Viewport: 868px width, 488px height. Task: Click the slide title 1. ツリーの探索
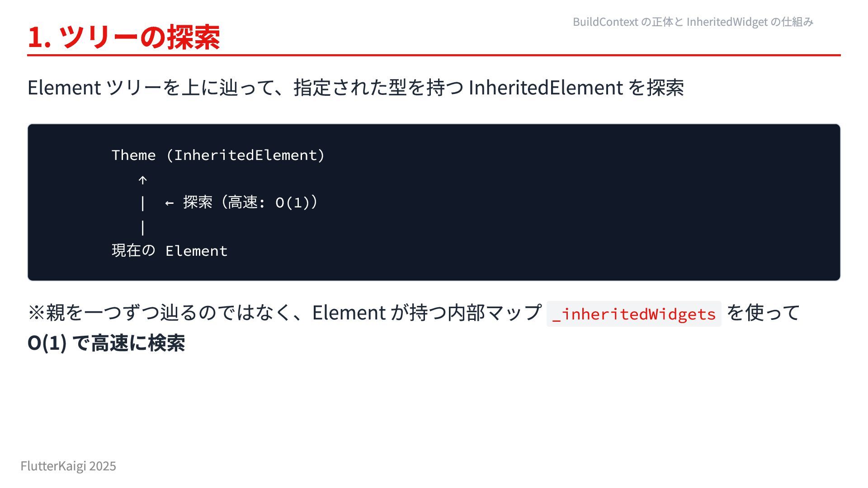pos(123,37)
